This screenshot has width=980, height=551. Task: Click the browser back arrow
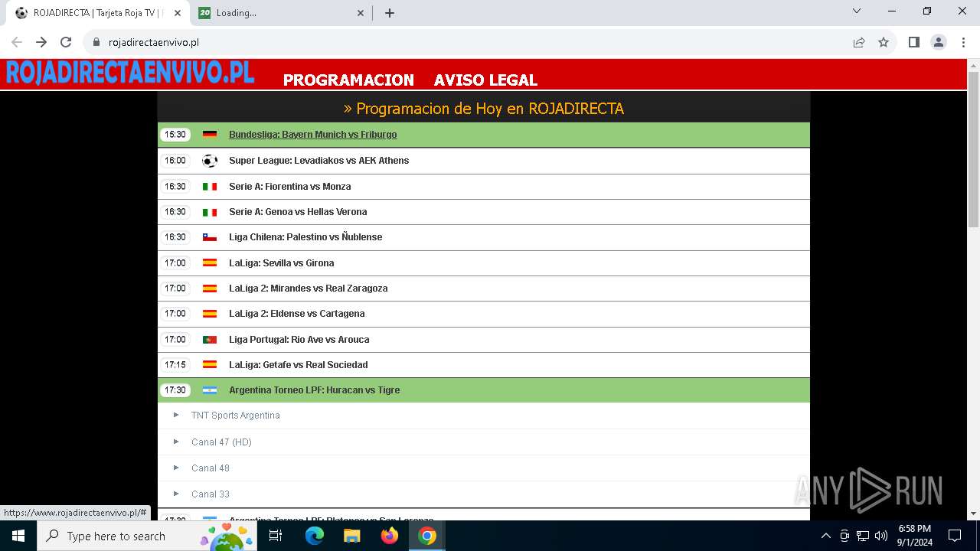pyautogui.click(x=17, y=42)
